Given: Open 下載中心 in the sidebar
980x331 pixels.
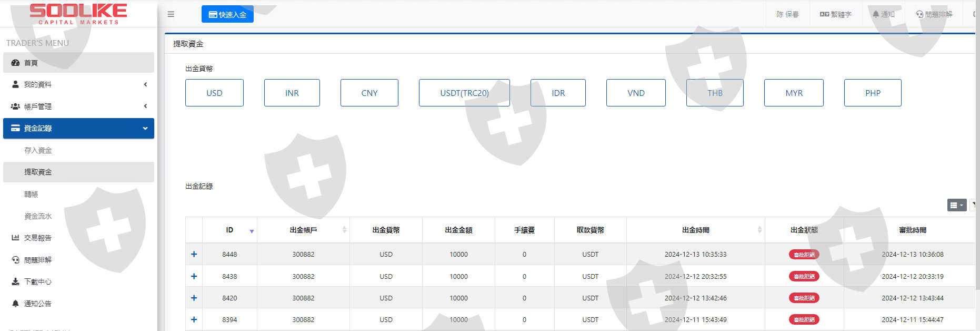Looking at the screenshot, I should click(38, 281).
